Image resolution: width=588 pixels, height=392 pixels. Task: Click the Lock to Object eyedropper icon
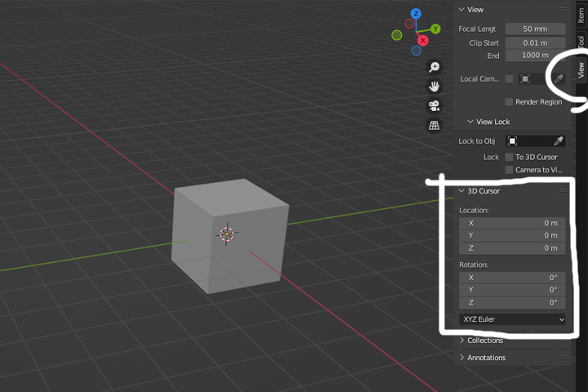pos(559,141)
